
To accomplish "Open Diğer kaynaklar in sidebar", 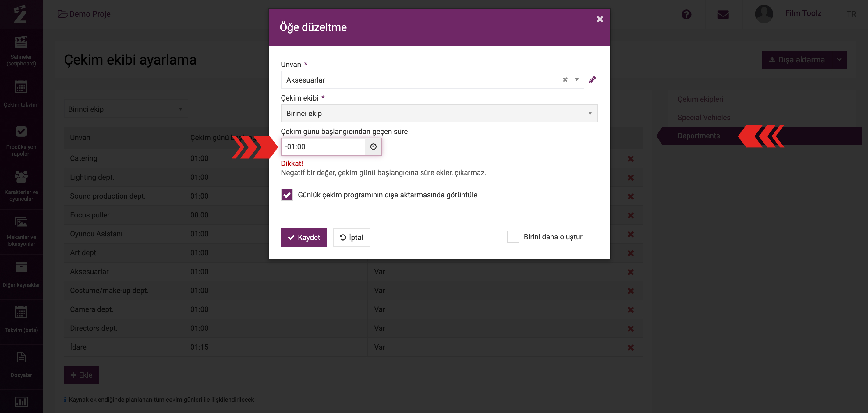I will [x=21, y=277].
